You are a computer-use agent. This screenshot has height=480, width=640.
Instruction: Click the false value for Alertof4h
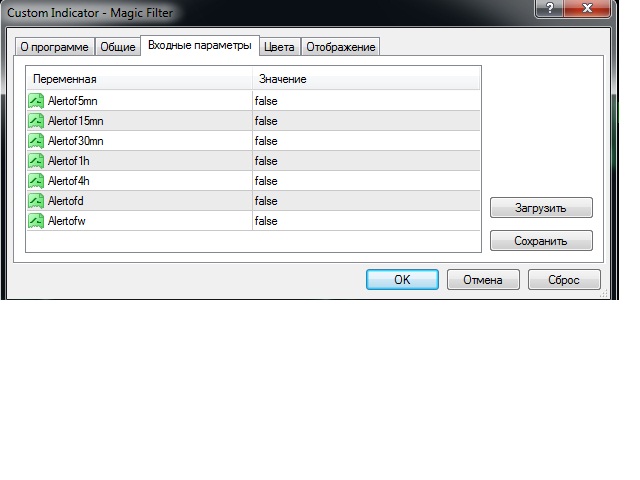tap(266, 181)
